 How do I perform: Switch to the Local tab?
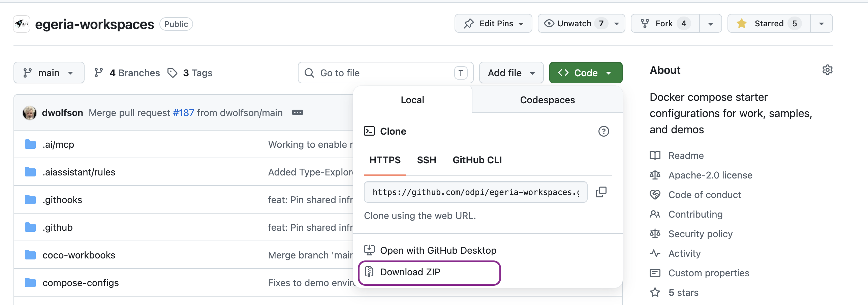[412, 100]
